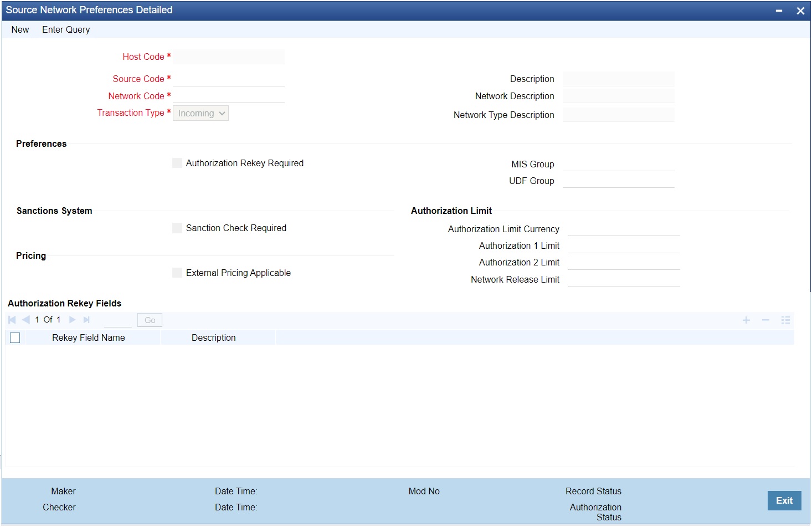The image size is (812, 527).
Task: Click the MIS Group input field
Action: pos(619,164)
